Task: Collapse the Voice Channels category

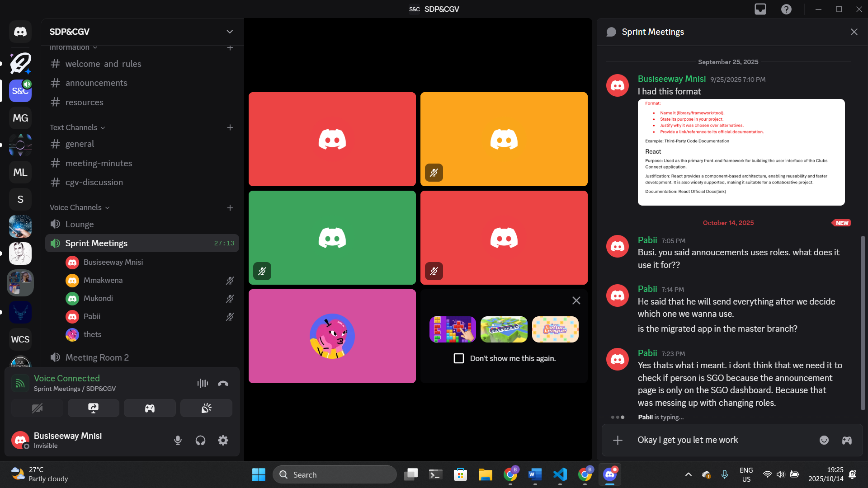Action: 80,207
